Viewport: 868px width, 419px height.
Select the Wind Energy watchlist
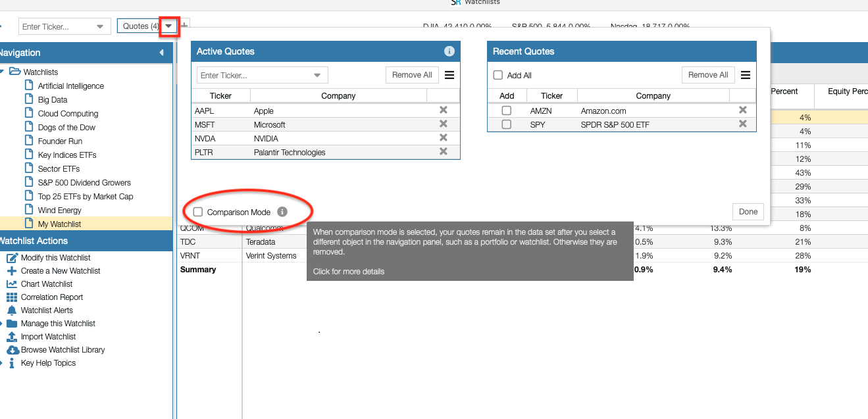(x=60, y=210)
